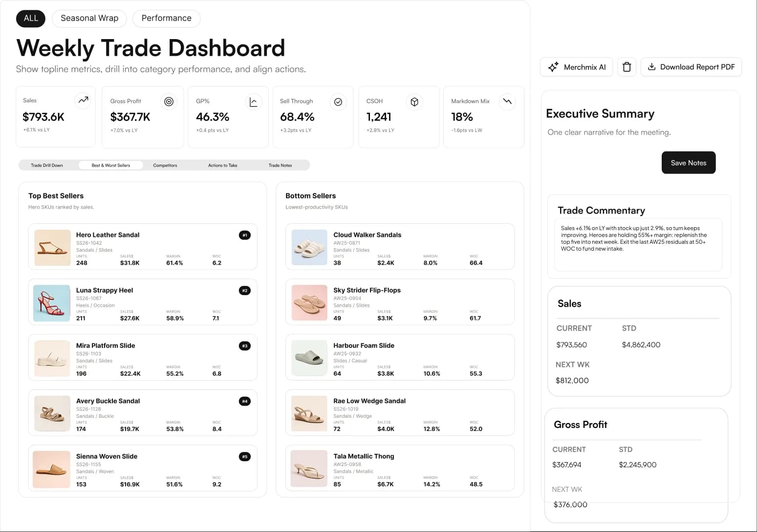Viewport: 757px width, 532px height.
Task: Open Sienna Woven Slide product thumbnail
Action: (x=51, y=469)
